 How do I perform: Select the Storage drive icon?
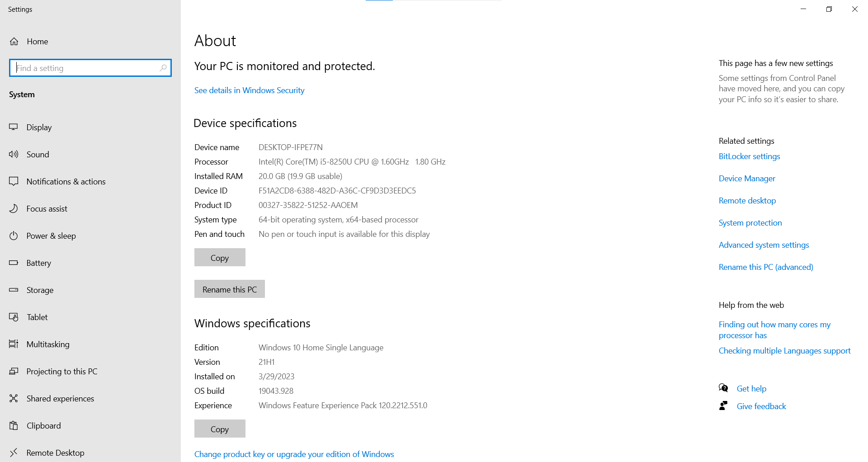coord(14,290)
